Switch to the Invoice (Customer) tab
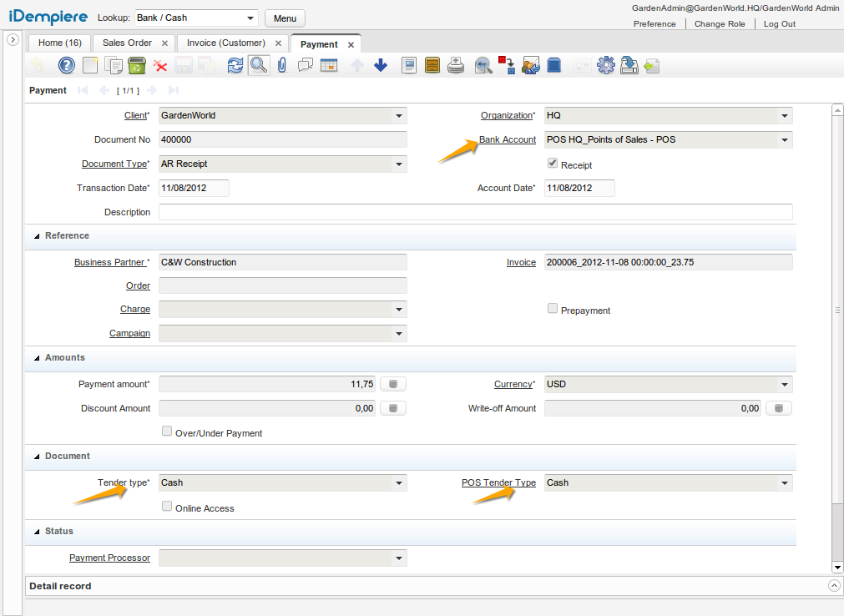The image size is (844, 616). (x=225, y=43)
